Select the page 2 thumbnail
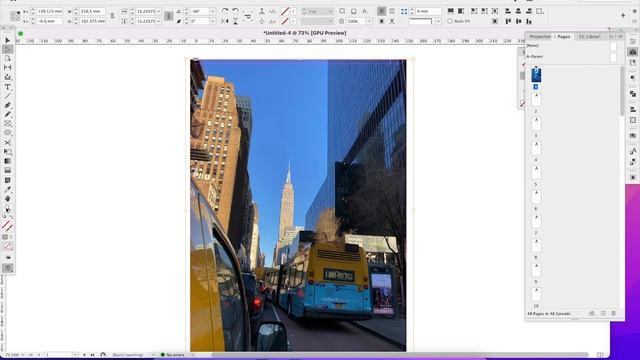Screen dimensions: 640x360 (x=536, y=100)
